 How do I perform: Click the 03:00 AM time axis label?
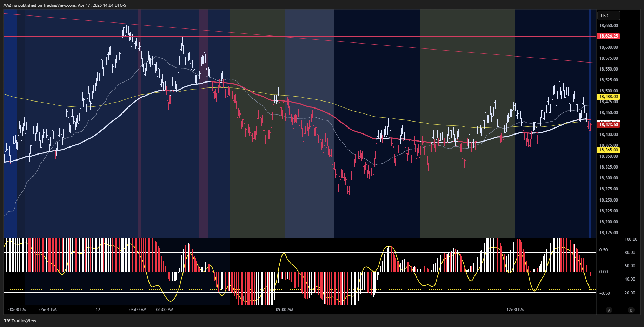138,310
